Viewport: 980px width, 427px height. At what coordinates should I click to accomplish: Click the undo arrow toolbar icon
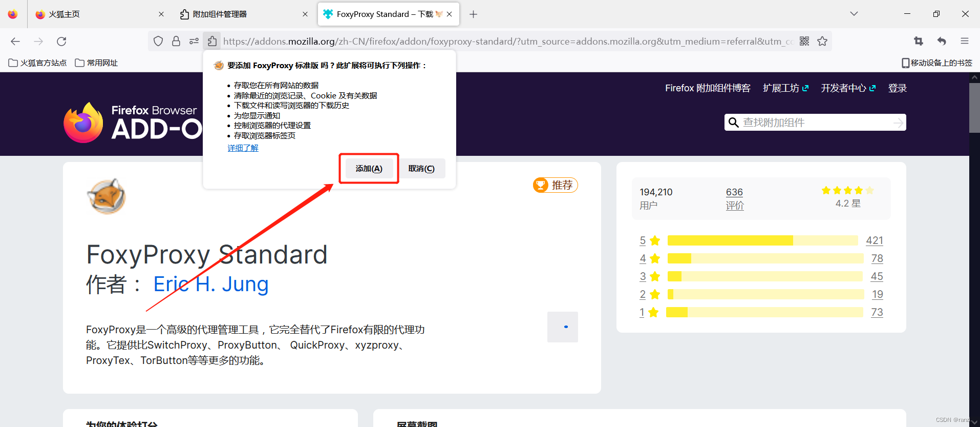pyautogui.click(x=942, y=41)
